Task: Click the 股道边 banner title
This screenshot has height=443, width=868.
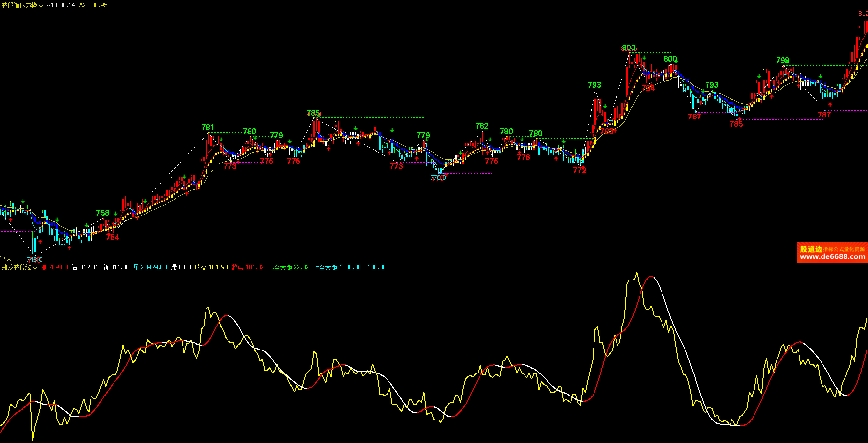Action: (811, 249)
